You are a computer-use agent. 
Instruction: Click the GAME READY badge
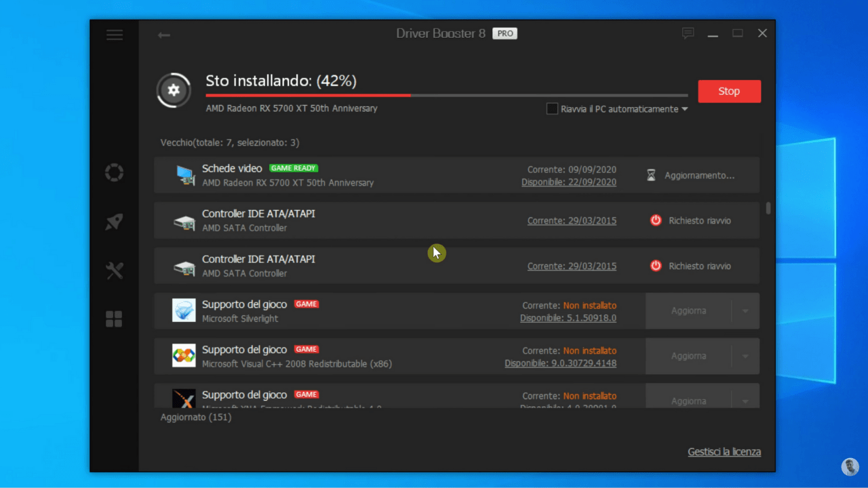tap(294, 168)
